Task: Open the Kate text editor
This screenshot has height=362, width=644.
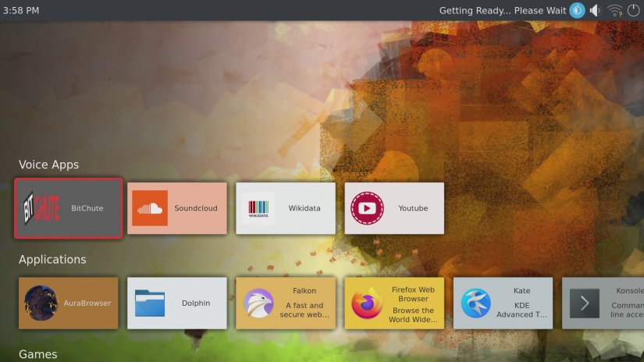Action: pos(503,303)
